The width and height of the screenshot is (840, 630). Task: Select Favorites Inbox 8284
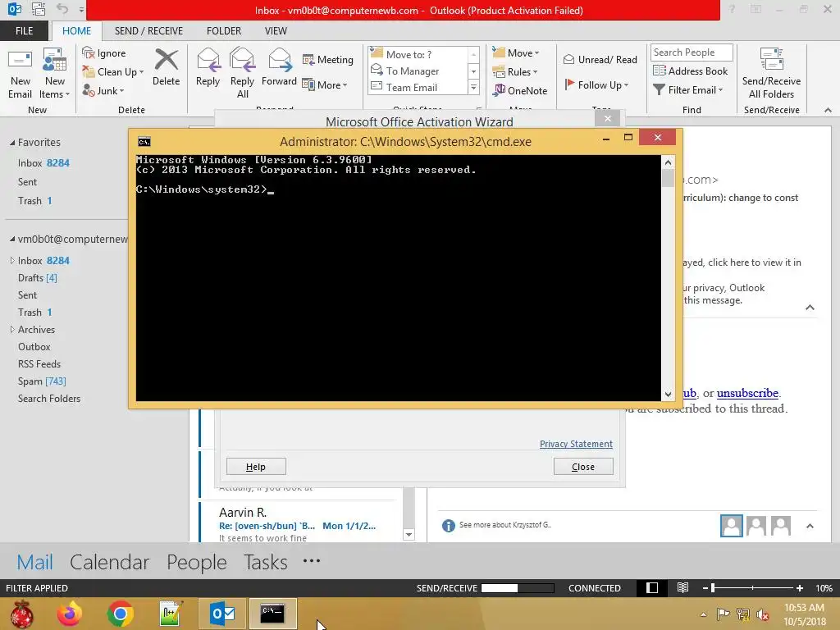43,163
